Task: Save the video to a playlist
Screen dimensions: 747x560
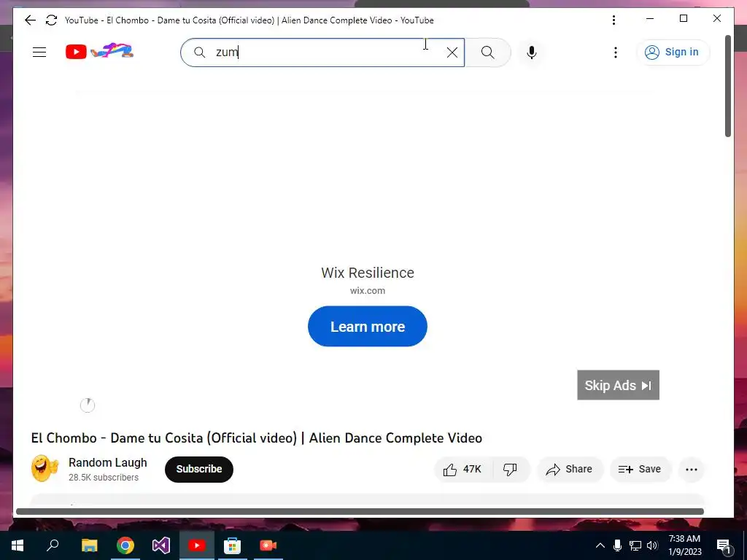Action: pos(640,470)
